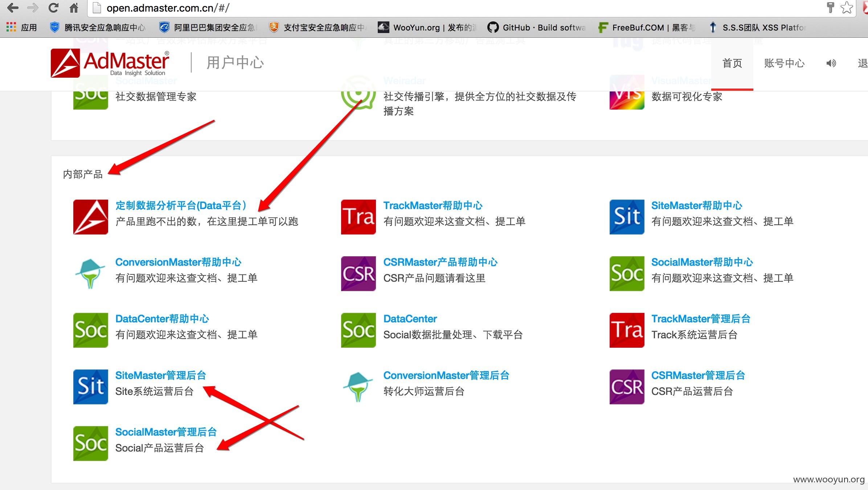
Task: Click the text Site系统运营后台
Action: [155, 391]
